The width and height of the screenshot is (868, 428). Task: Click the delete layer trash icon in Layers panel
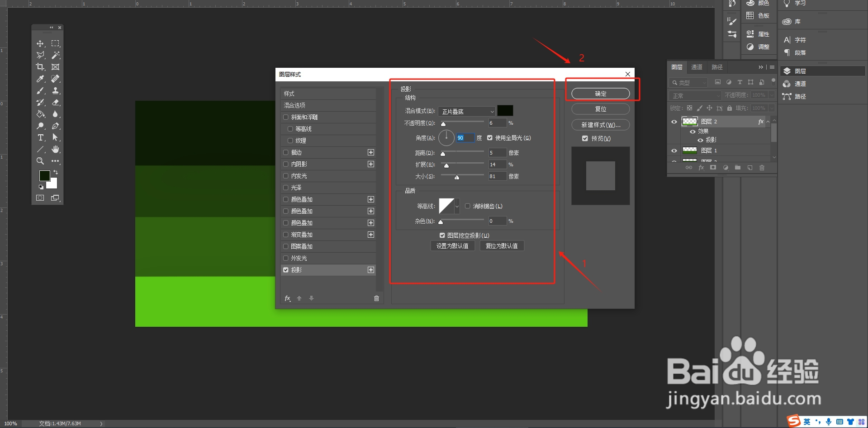click(762, 168)
